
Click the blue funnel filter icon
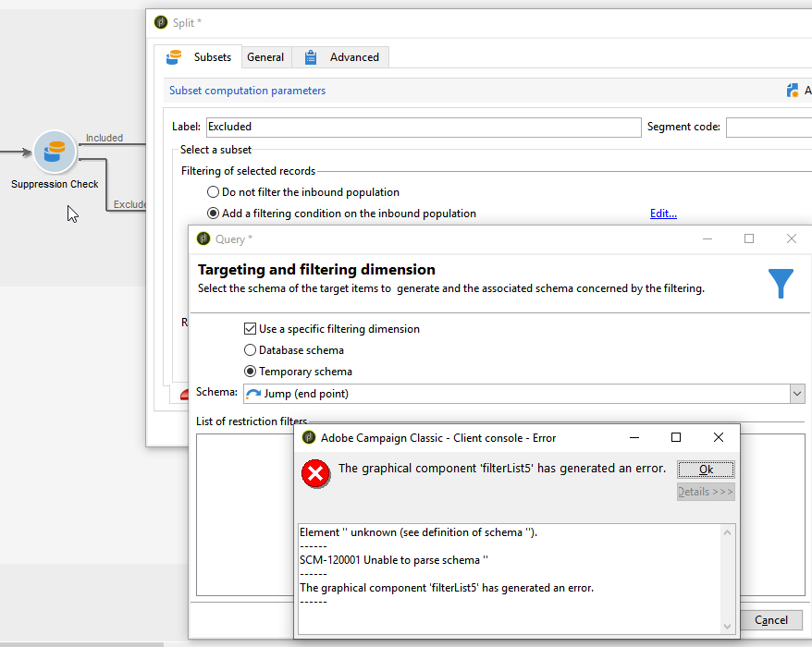coord(781,283)
